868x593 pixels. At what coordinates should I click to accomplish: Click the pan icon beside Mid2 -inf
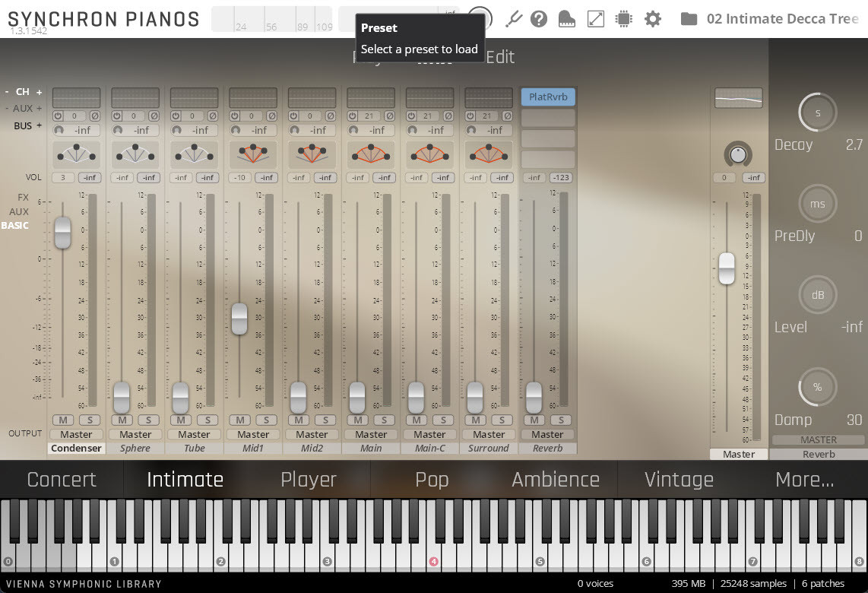point(294,130)
